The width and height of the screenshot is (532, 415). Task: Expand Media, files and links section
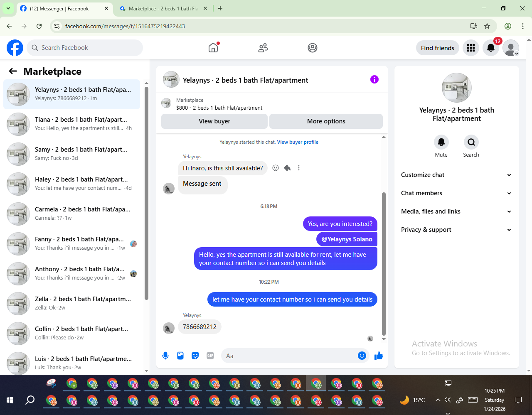point(456,211)
